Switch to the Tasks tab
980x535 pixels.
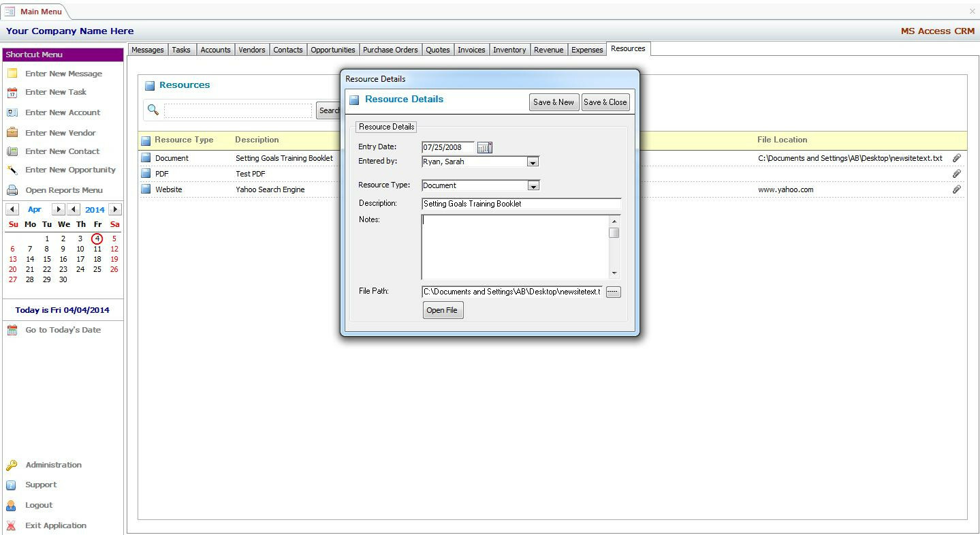[181, 50]
